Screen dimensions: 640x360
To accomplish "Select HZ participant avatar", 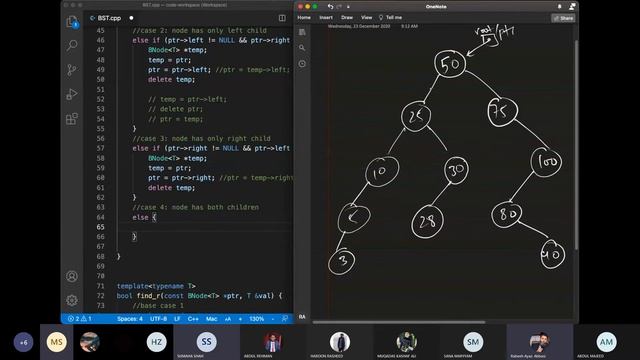I will coord(157,342).
